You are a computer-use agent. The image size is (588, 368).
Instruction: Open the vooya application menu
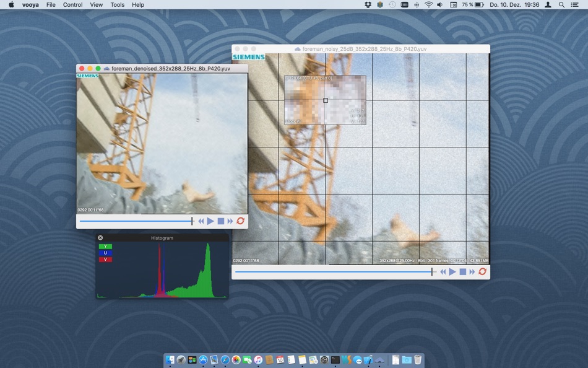pyautogui.click(x=30, y=5)
